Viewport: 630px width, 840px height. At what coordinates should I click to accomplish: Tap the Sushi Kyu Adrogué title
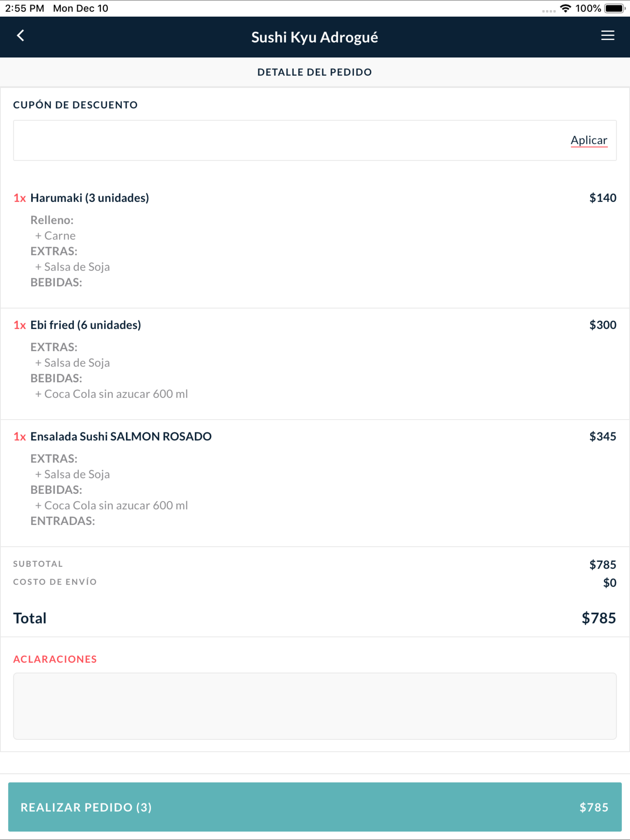(315, 37)
